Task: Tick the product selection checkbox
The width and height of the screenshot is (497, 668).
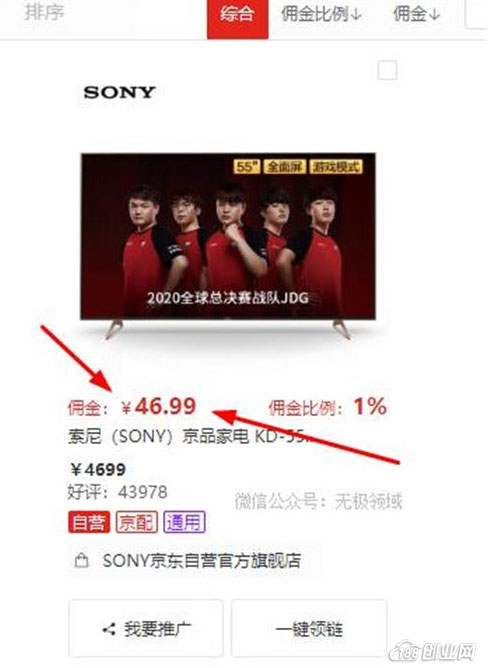Action: (x=388, y=70)
